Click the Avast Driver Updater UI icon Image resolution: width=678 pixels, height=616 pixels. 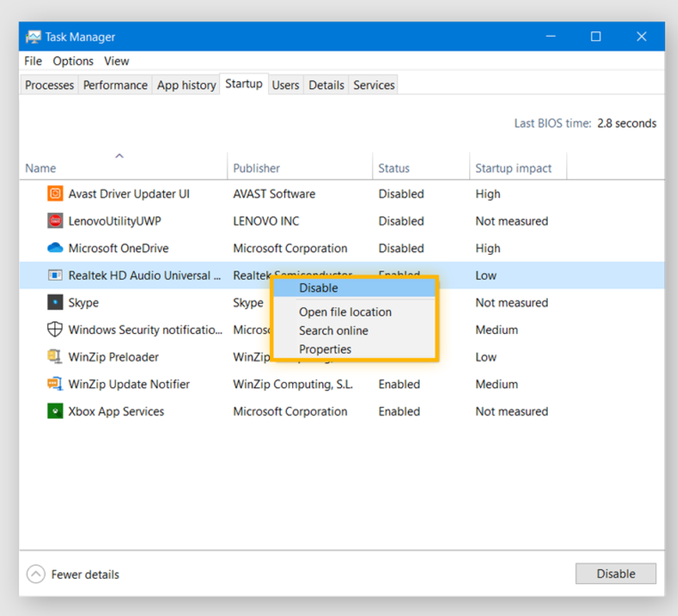pyautogui.click(x=55, y=194)
